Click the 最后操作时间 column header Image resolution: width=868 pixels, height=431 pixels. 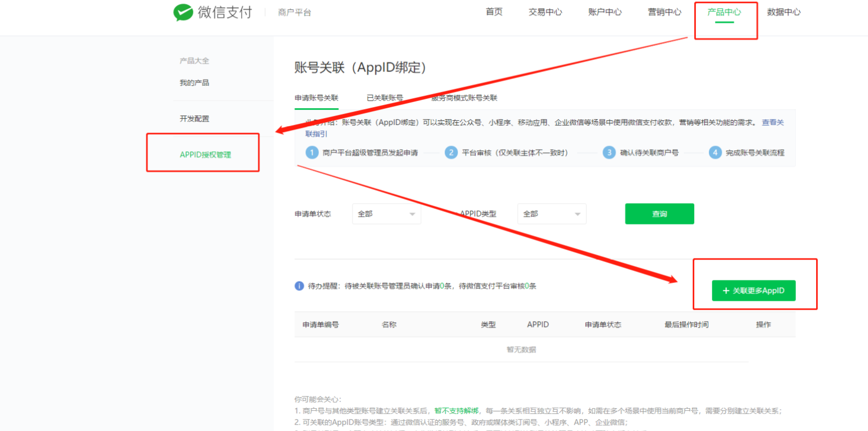pyautogui.click(x=687, y=325)
